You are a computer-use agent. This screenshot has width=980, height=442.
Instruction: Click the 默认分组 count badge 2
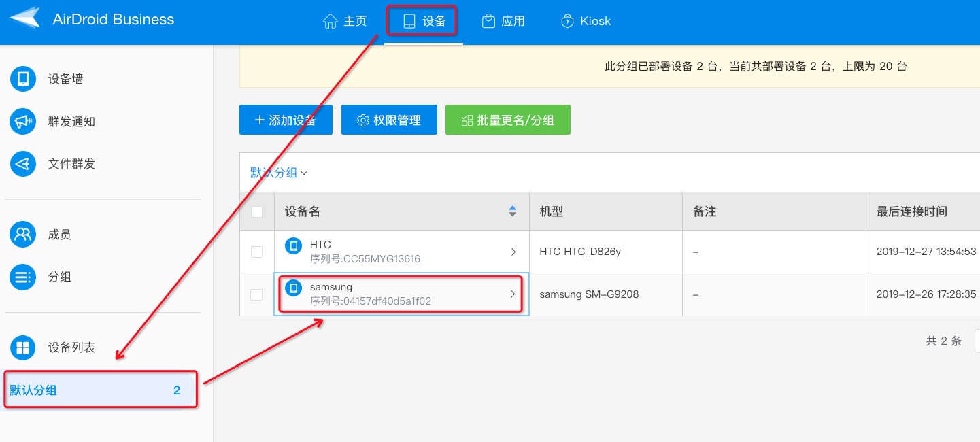pos(177,390)
